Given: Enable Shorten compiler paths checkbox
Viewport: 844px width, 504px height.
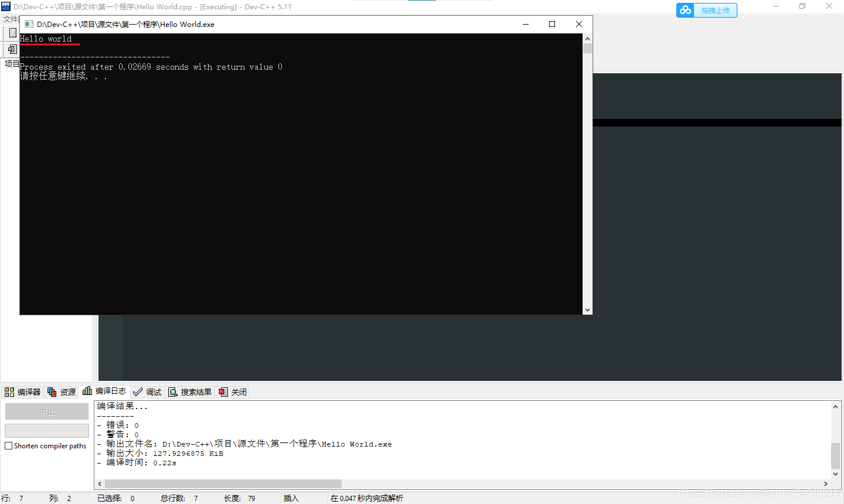Looking at the screenshot, I should (x=9, y=446).
